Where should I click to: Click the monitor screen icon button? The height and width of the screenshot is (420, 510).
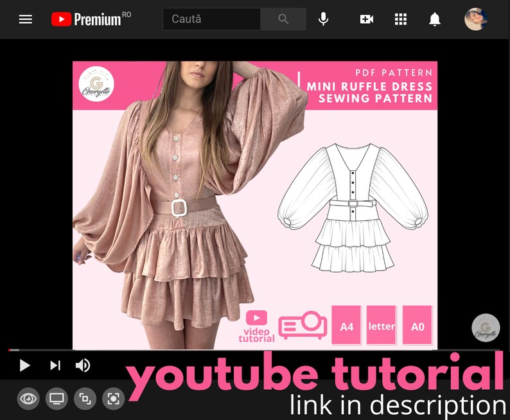click(x=57, y=399)
